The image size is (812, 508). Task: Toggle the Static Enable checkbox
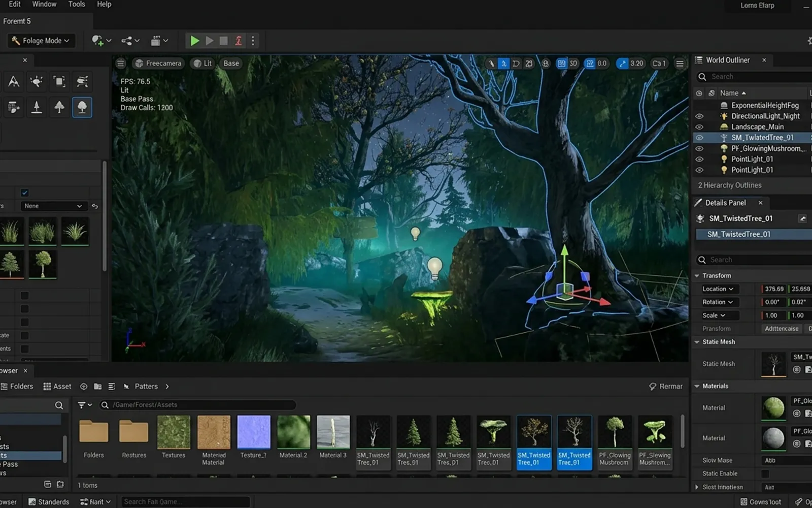click(x=765, y=473)
